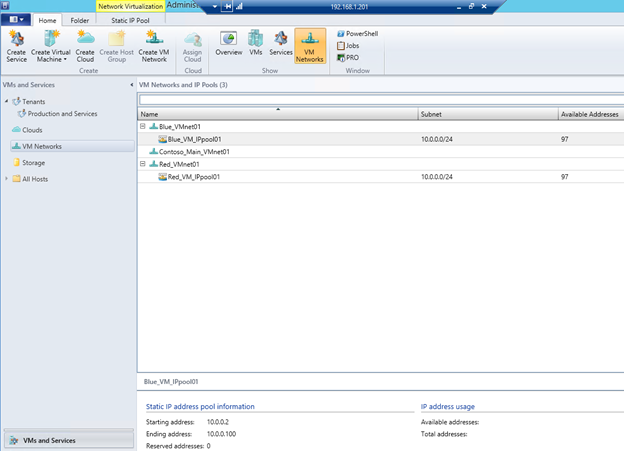Open the Jobs window
624x451 pixels.
pyautogui.click(x=348, y=46)
